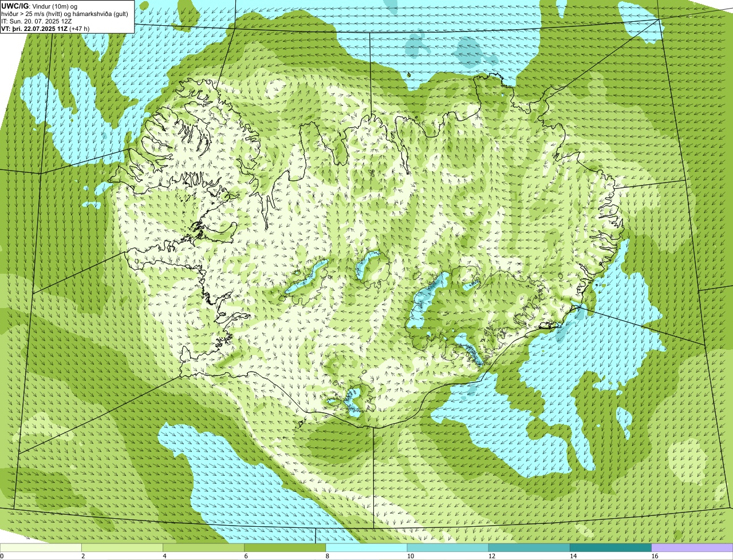Click the colorbar label "14"
733x560 pixels.
pyautogui.click(x=573, y=556)
